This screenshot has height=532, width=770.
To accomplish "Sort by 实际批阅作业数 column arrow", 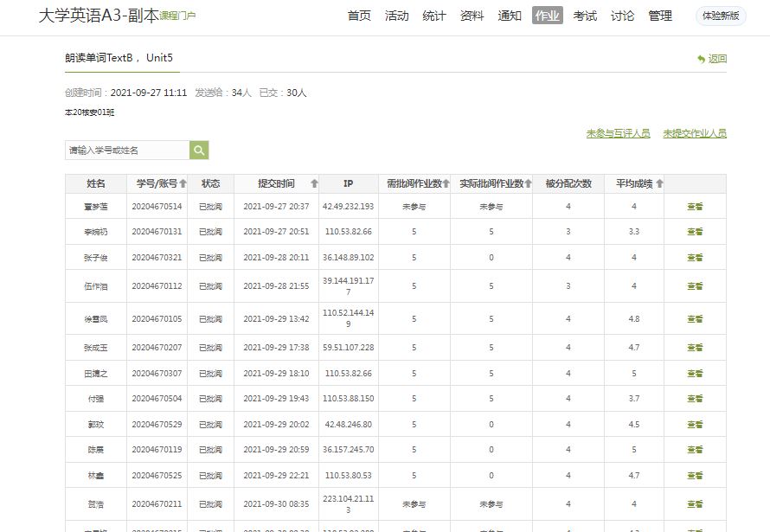I will (528, 183).
